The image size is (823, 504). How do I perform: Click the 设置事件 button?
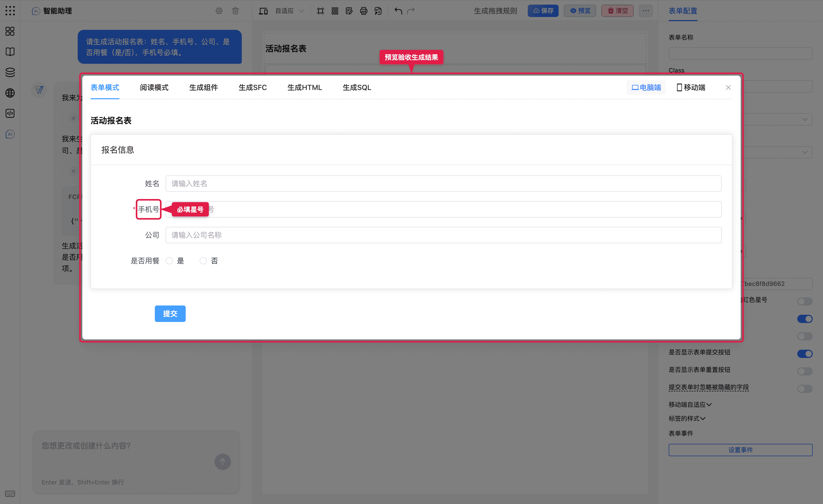pyautogui.click(x=740, y=450)
